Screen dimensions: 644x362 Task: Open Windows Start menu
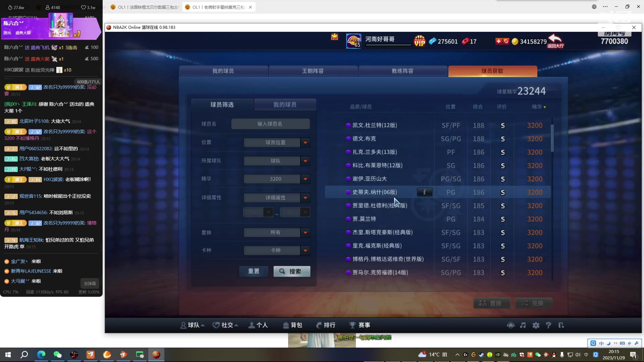tap(8, 355)
